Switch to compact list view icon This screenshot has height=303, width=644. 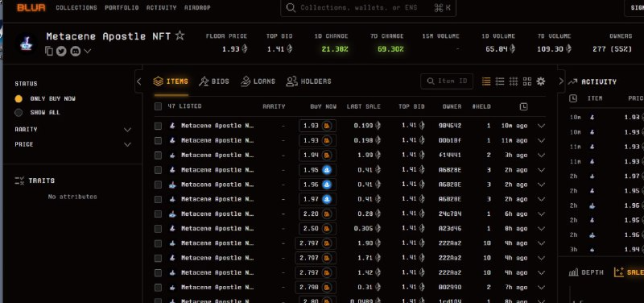tap(486, 81)
